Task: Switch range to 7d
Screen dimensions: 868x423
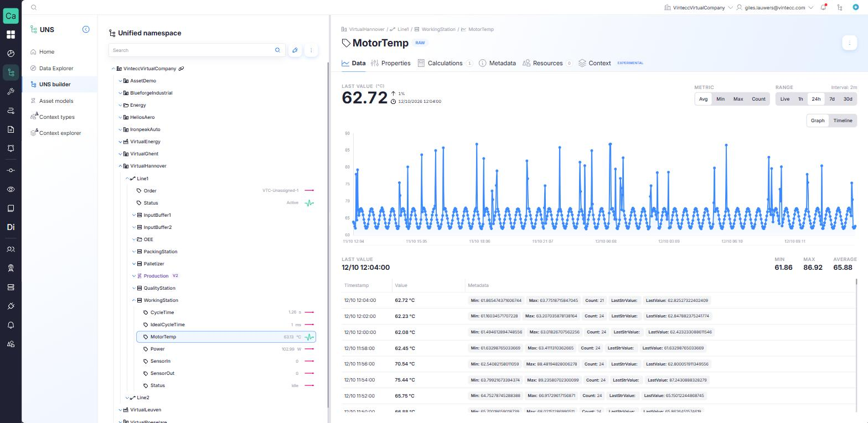Action: [832, 99]
